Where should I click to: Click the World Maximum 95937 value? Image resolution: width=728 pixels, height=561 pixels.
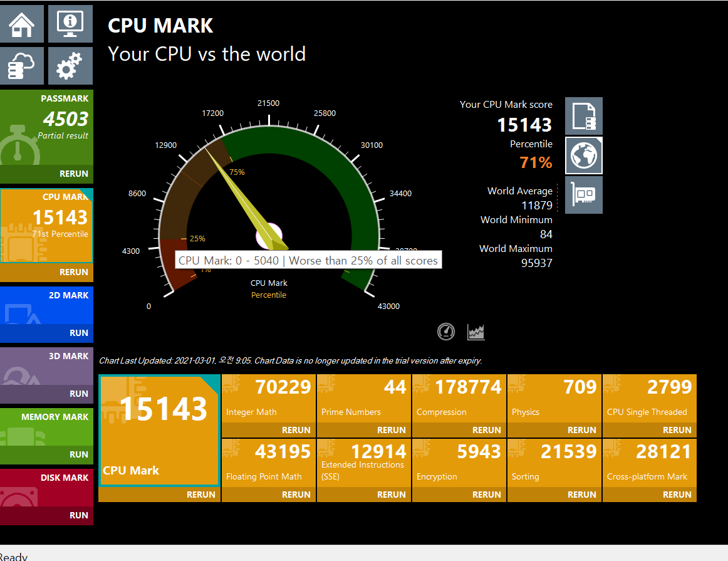coord(537,263)
